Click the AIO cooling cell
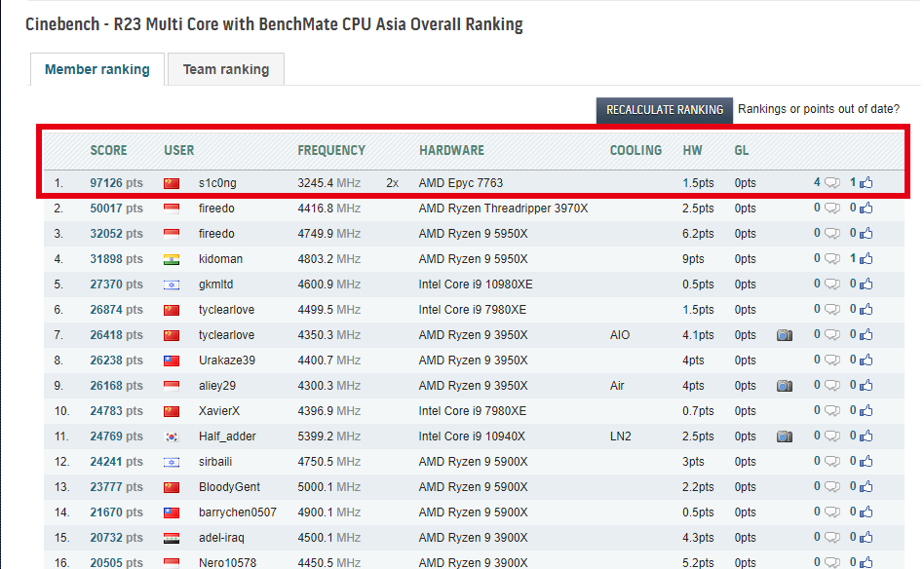The image size is (924, 569). click(620, 335)
